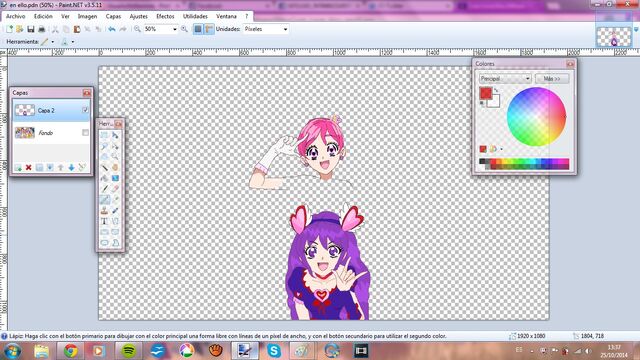Toggle Fondo layer visibility checkbox
The height and width of the screenshot is (360, 640).
85,132
